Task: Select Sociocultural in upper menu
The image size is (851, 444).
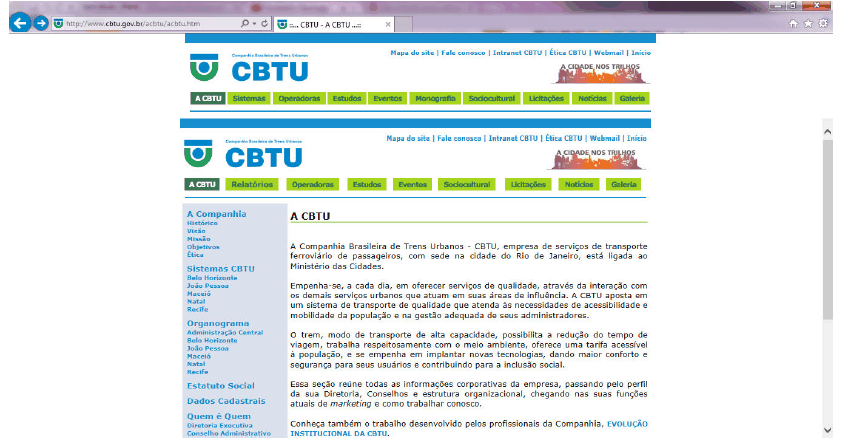Action: 492,98
